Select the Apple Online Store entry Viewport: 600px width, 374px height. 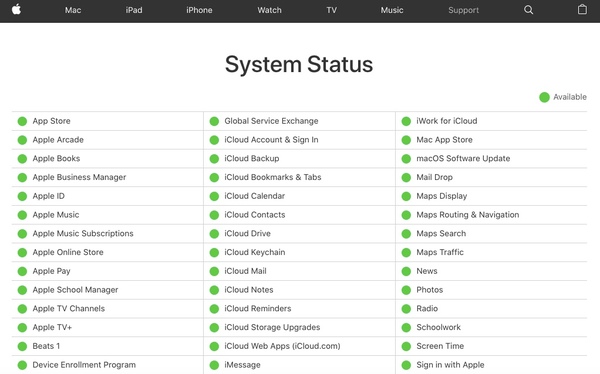pyautogui.click(x=68, y=252)
